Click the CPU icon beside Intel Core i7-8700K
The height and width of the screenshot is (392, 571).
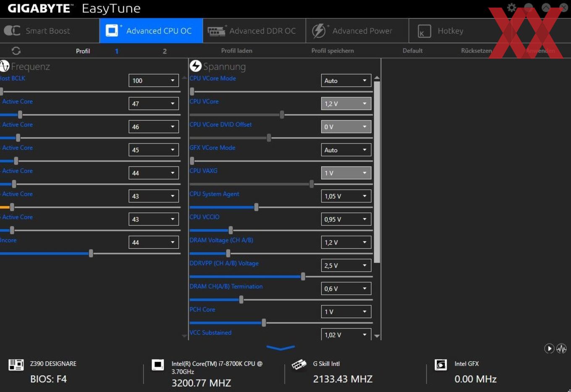point(158,365)
